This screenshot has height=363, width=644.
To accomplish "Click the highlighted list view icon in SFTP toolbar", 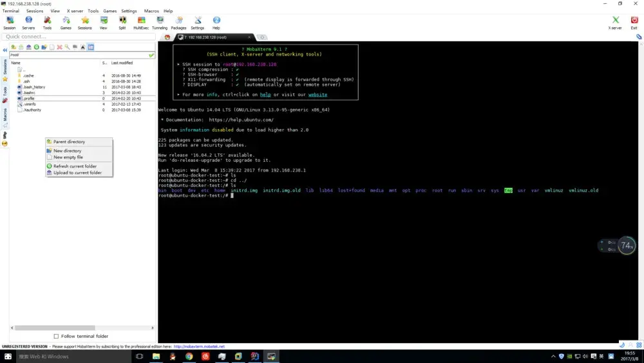I will tap(91, 47).
